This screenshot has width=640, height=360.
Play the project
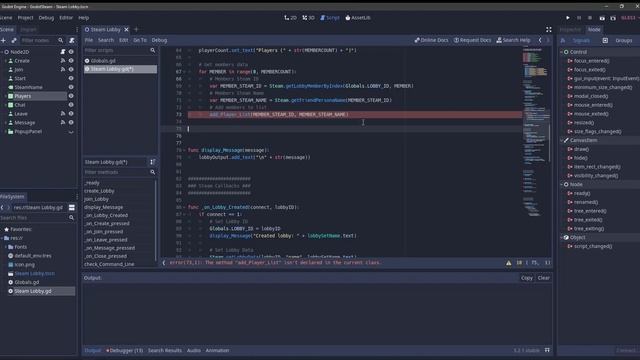568,18
